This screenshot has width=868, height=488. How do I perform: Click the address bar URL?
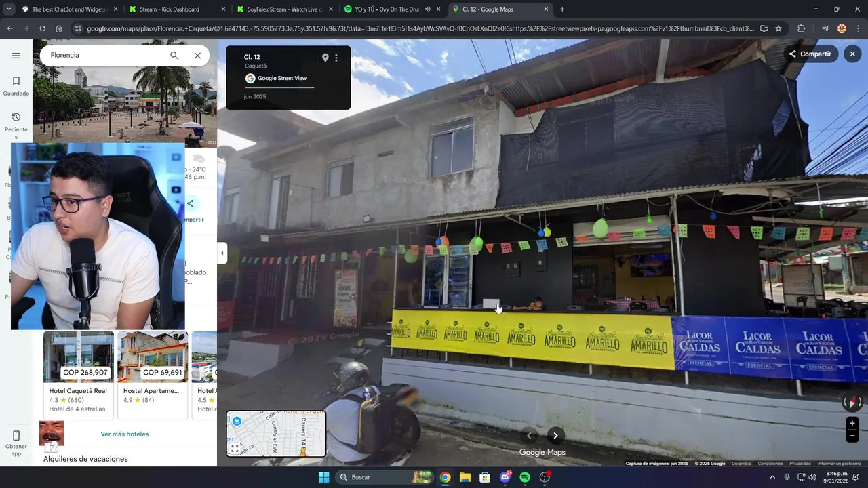click(x=420, y=28)
